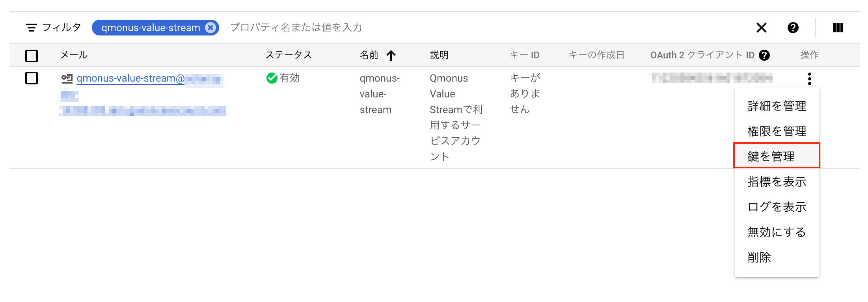Click ログを表示 in the menu
Viewport: 868px width, 302px height.
pos(777,207)
